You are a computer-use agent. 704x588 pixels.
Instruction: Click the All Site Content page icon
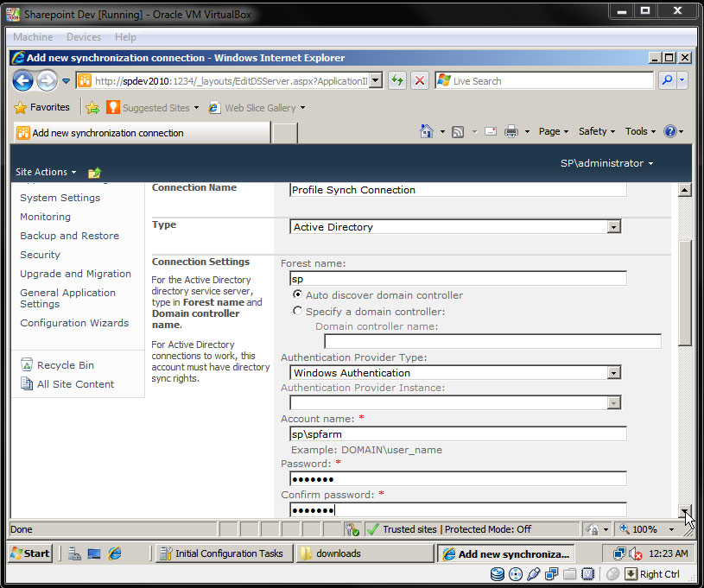[27, 383]
